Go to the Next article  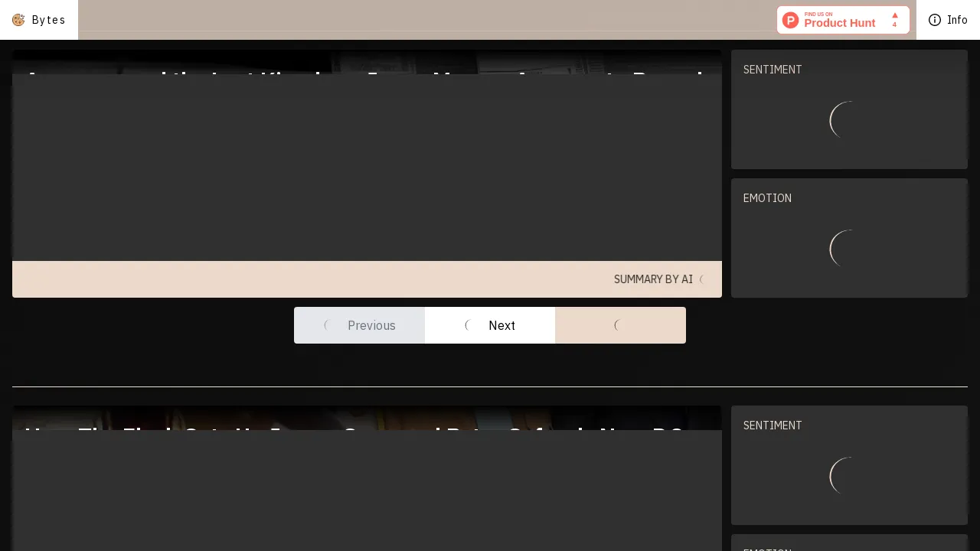pyautogui.click(x=490, y=325)
